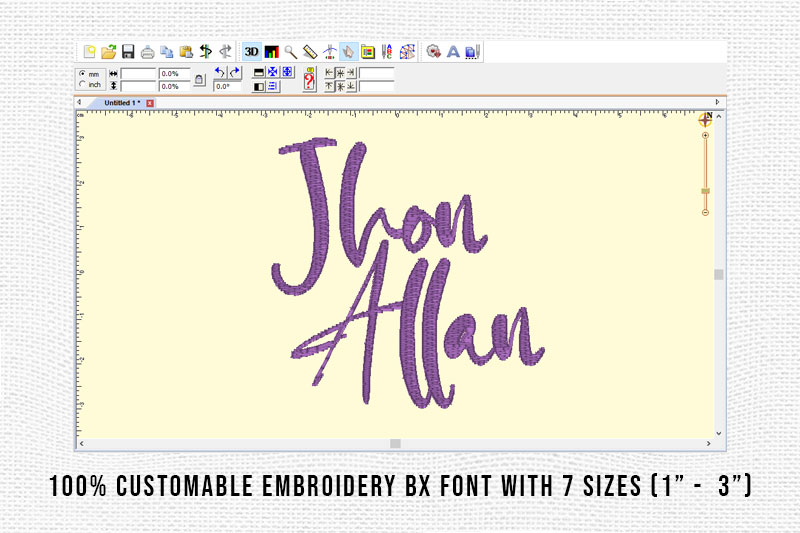800x533 pixels.
Task: Click the horizontal scrollbar left arrow
Action: [x=82, y=444]
